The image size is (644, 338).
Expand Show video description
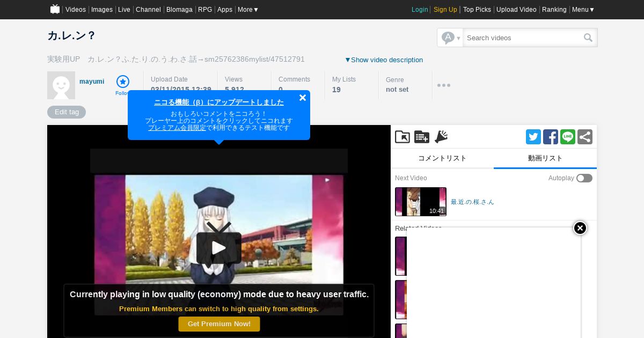point(384,60)
